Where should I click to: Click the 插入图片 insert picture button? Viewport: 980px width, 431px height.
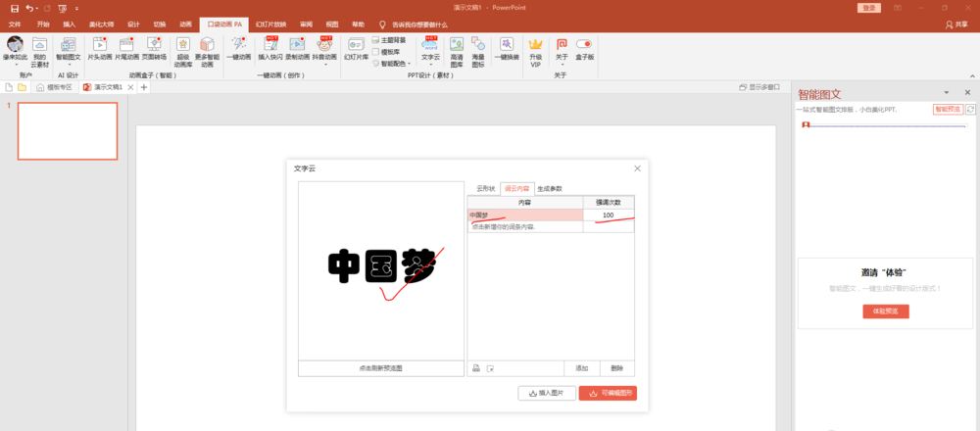point(547,393)
